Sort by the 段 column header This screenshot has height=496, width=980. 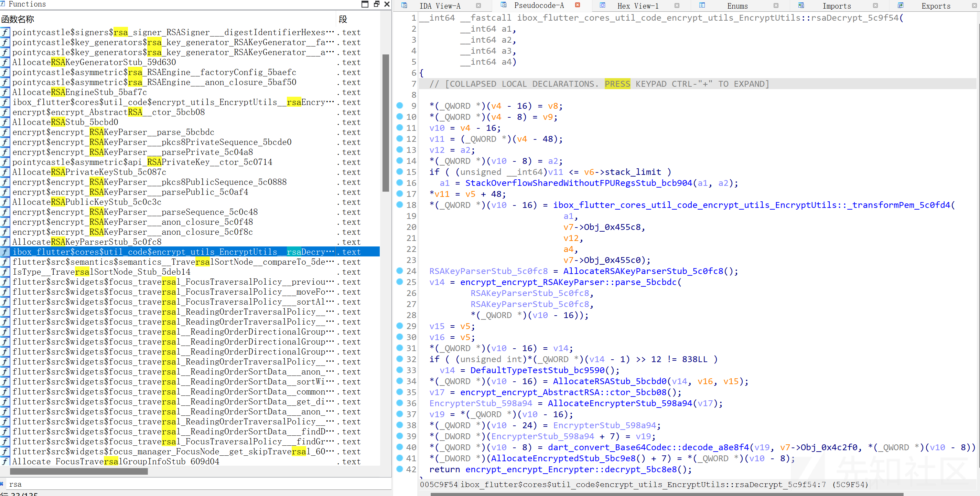click(358, 19)
